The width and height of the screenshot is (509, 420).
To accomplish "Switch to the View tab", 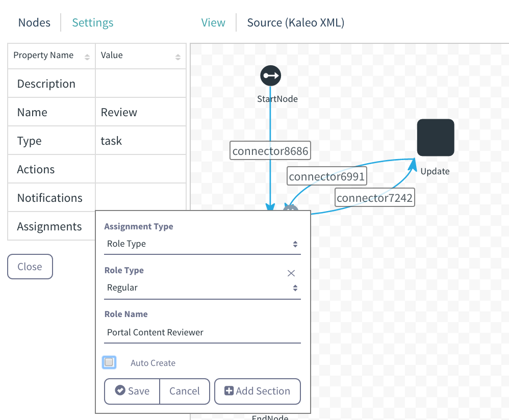I will tap(213, 23).
